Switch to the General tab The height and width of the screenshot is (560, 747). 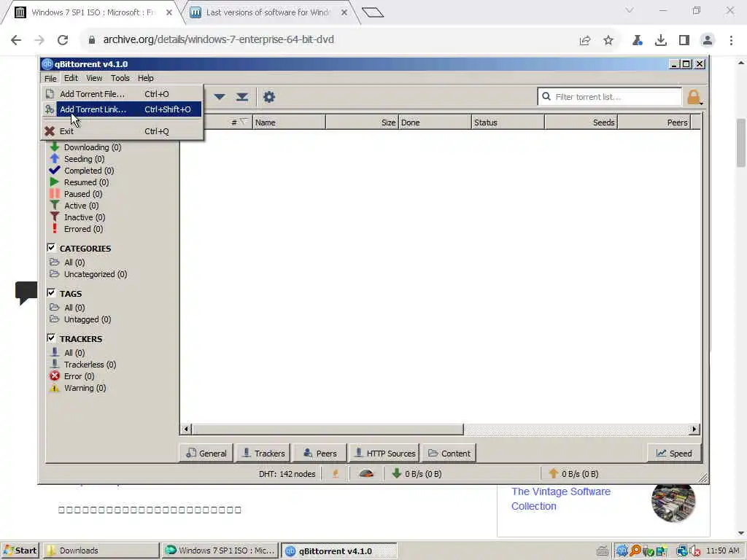[206, 454]
